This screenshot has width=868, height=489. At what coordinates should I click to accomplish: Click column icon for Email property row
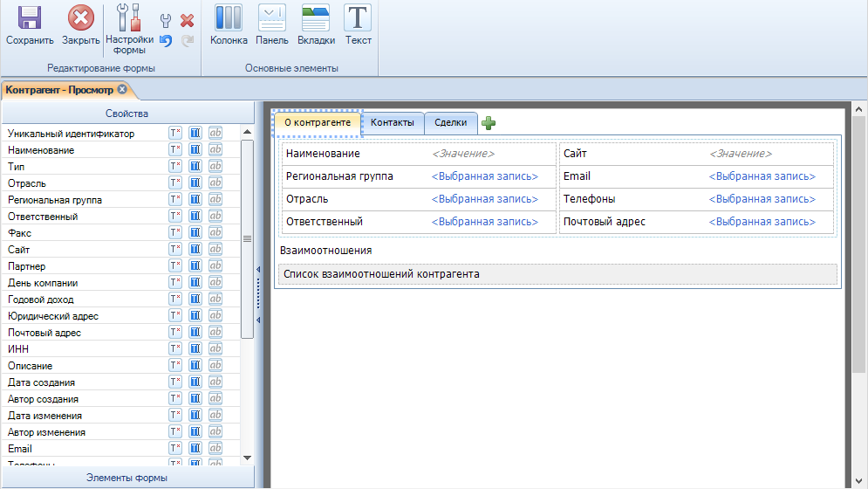coord(195,449)
